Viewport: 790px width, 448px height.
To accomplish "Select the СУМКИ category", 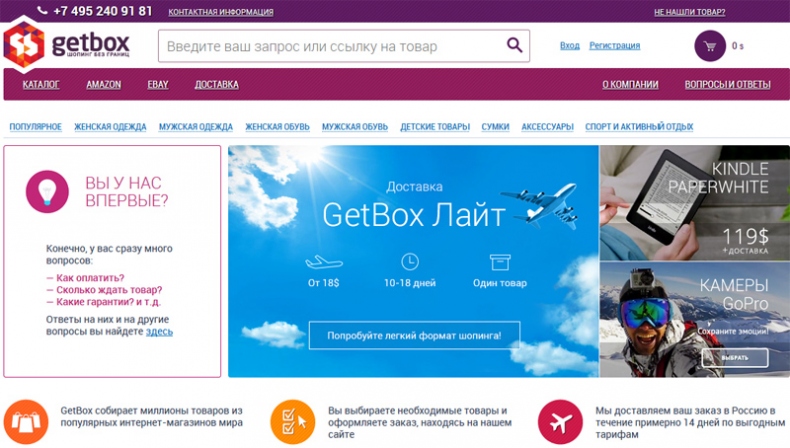I will point(495,127).
